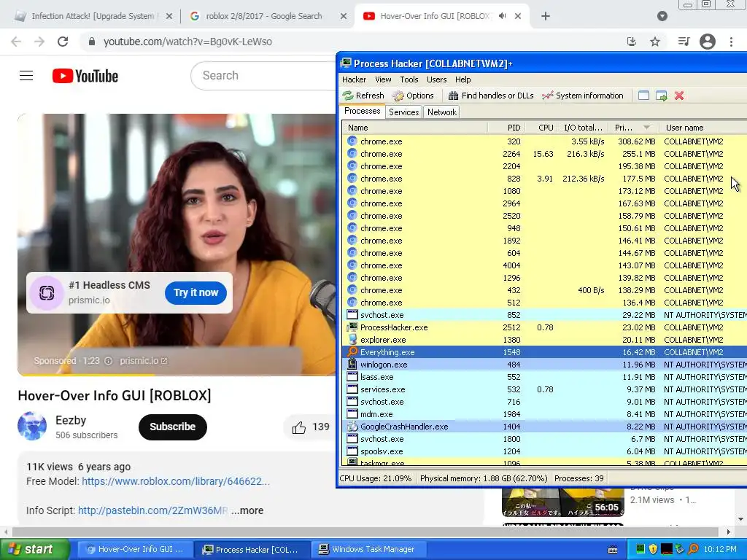Select chrome.exe row with PID 828

pyautogui.click(x=544, y=179)
